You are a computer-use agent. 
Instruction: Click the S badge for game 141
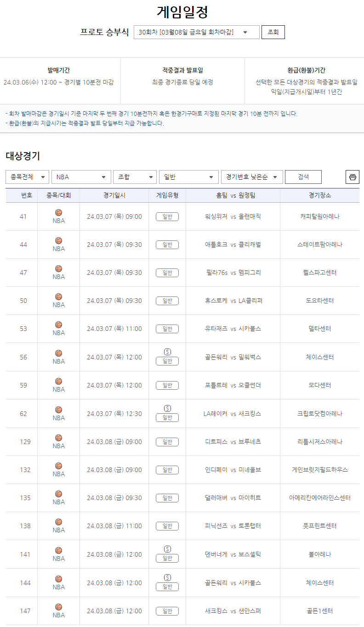point(167,549)
